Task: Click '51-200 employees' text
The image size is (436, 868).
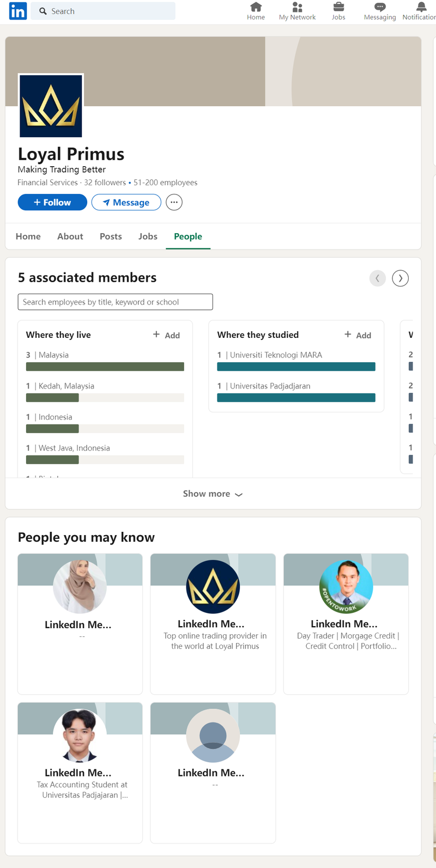Action: (x=166, y=183)
